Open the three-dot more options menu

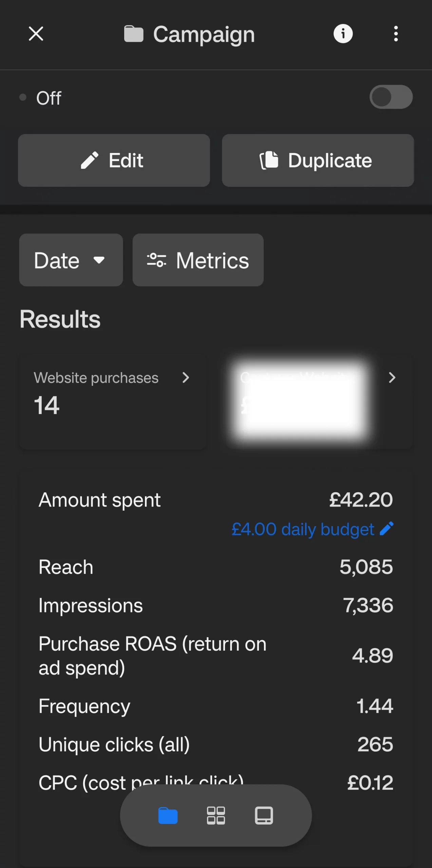pos(396,34)
